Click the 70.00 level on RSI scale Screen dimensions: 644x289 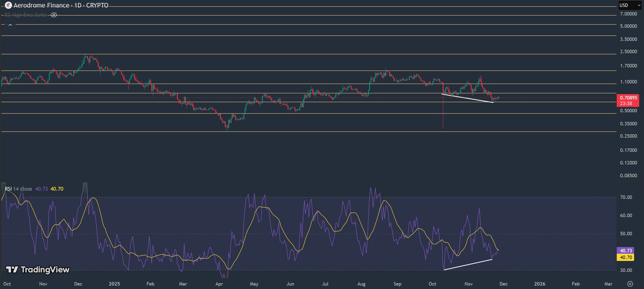625,197
